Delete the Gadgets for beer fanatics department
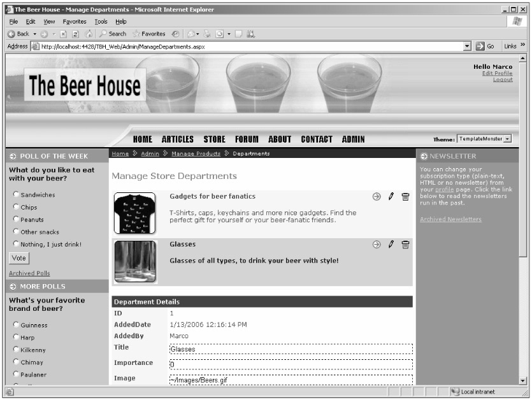Image resolution: width=532 pixels, height=400 pixels. pos(405,197)
